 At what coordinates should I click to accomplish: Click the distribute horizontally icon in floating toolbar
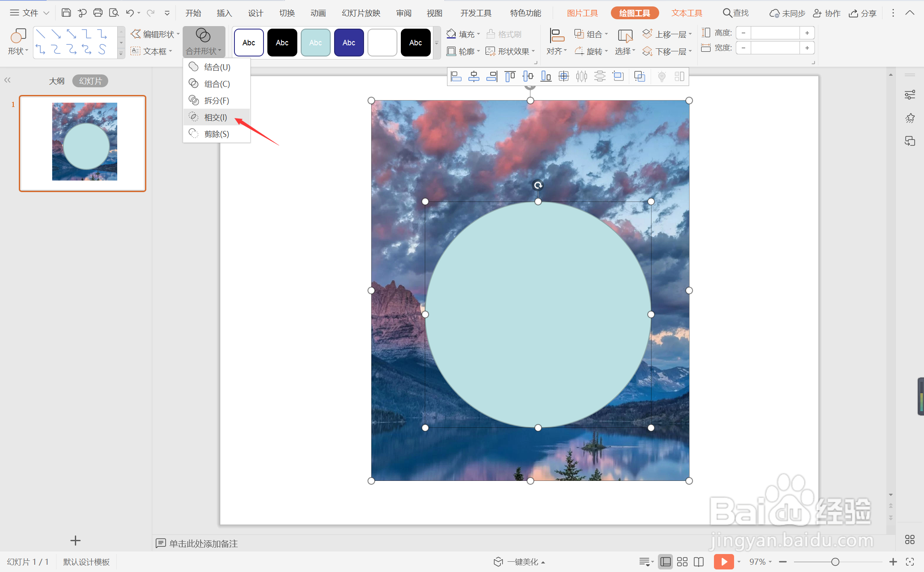click(582, 77)
